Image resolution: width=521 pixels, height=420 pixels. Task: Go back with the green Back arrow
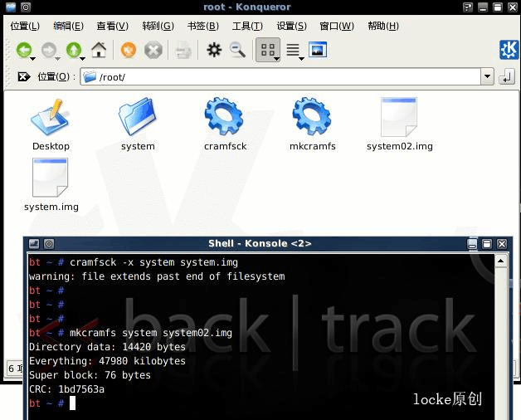point(24,50)
